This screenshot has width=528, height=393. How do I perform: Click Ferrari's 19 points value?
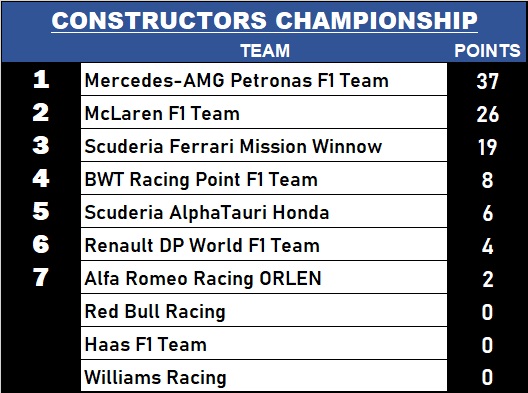487,147
